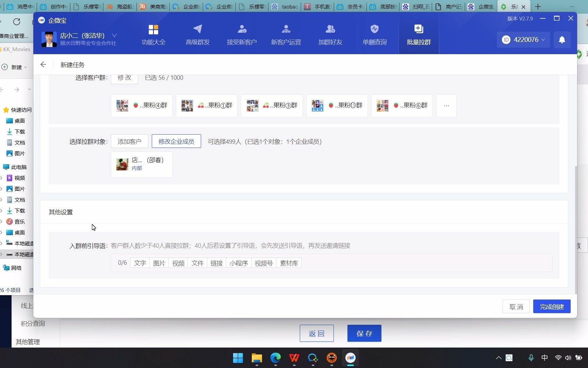Screen dimensions: 588x368
Task: Select the 果粉④群 group card
Action: [x=142, y=106]
